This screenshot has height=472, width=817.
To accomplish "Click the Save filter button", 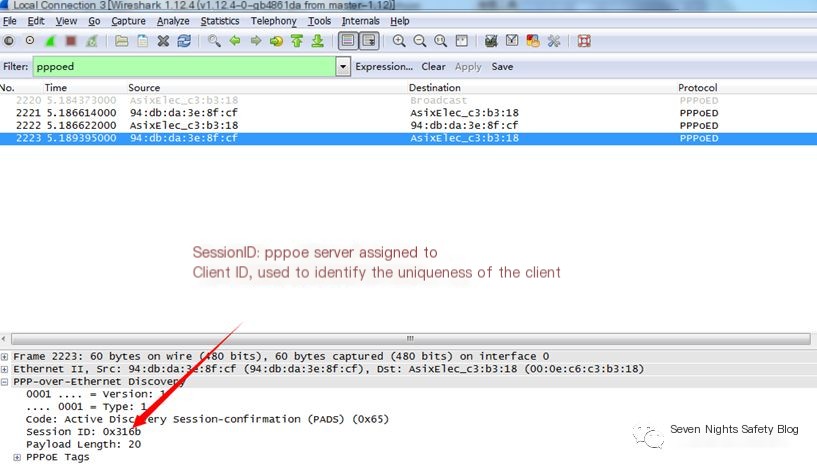I will (x=502, y=67).
